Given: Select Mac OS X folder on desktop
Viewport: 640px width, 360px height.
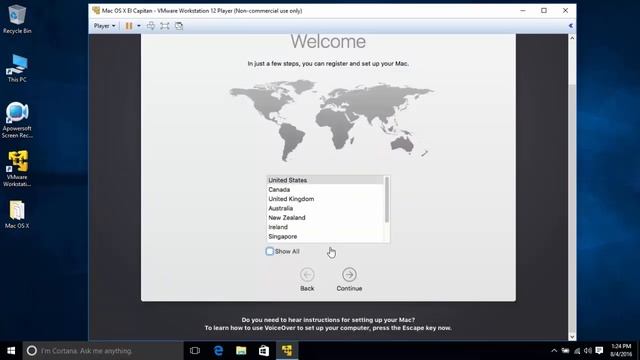Looking at the screenshot, I should point(17,214).
